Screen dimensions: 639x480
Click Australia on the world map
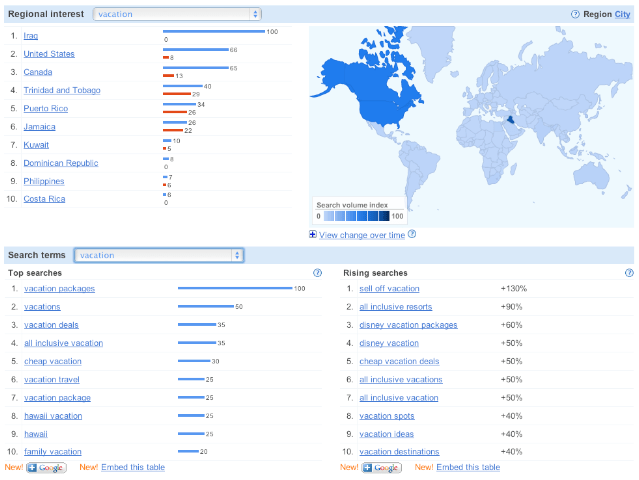tap(591, 175)
